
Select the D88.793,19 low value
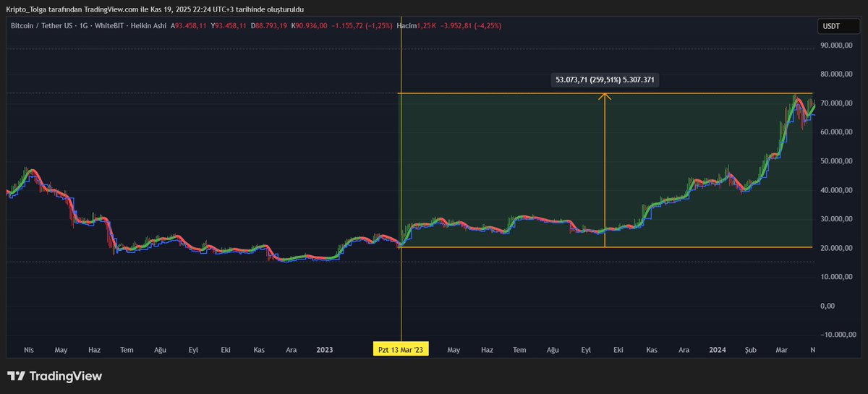point(271,26)
